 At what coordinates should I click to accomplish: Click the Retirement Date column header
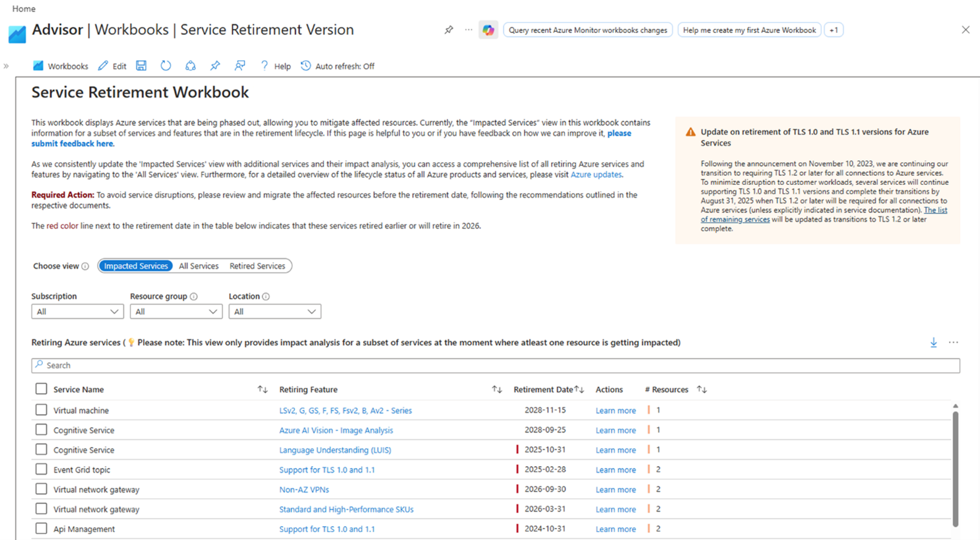pyautogui.click(x=543, y=389)
